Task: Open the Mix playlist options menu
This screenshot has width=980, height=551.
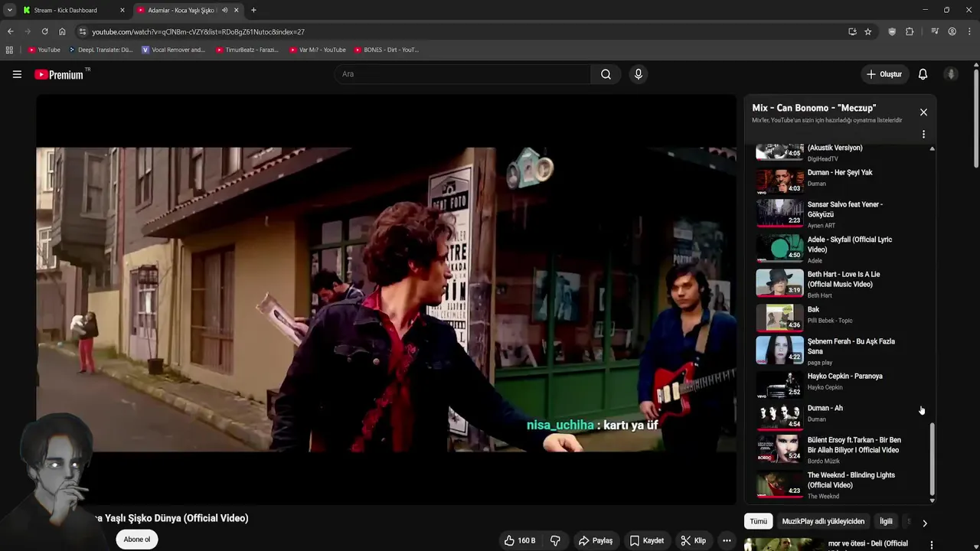Action: point(923,135)
